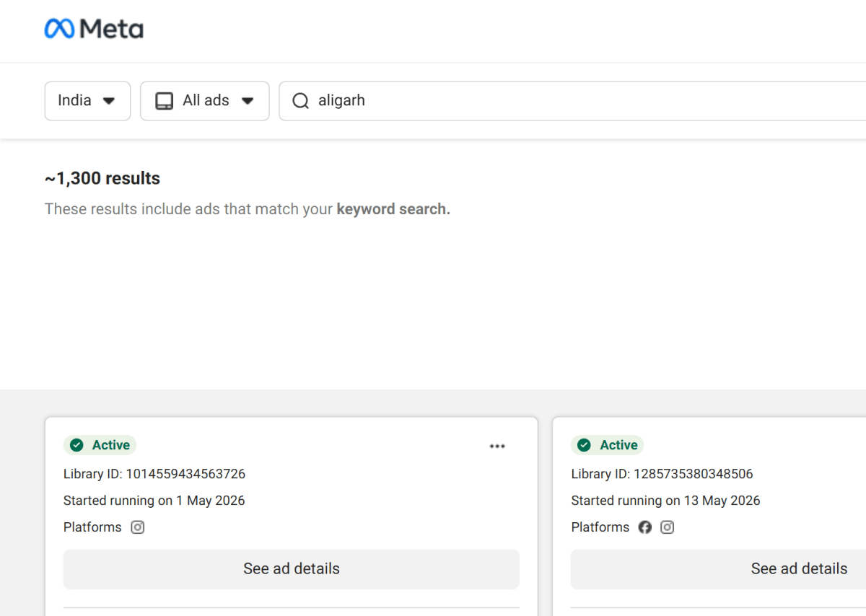The image size is (866, 616).
Task: Click Facebook platform icon on second ad
Action: point(645,527)
